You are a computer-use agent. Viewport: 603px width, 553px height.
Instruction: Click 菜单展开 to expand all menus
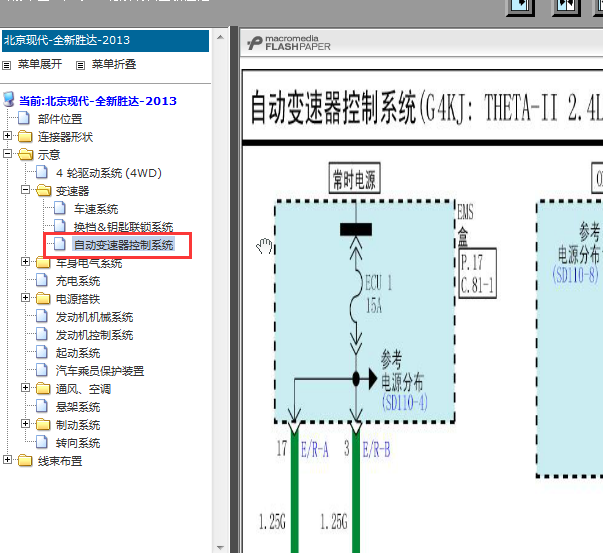coord(40,64)
